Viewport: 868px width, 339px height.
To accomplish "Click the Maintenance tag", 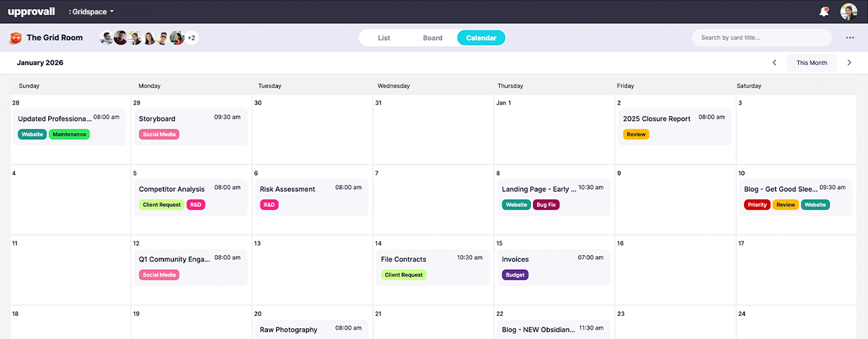I will [69, 134].
